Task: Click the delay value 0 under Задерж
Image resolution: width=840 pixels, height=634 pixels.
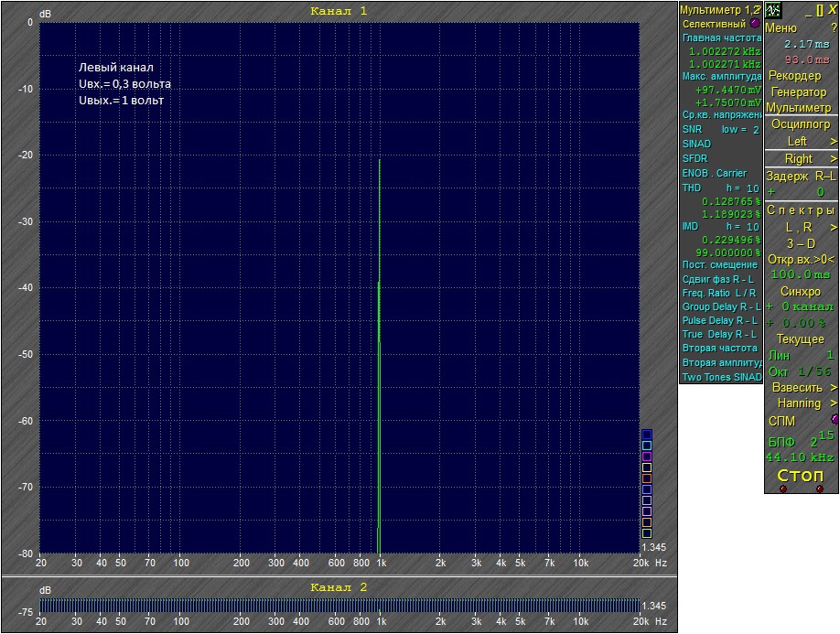Action: point(820,192)
